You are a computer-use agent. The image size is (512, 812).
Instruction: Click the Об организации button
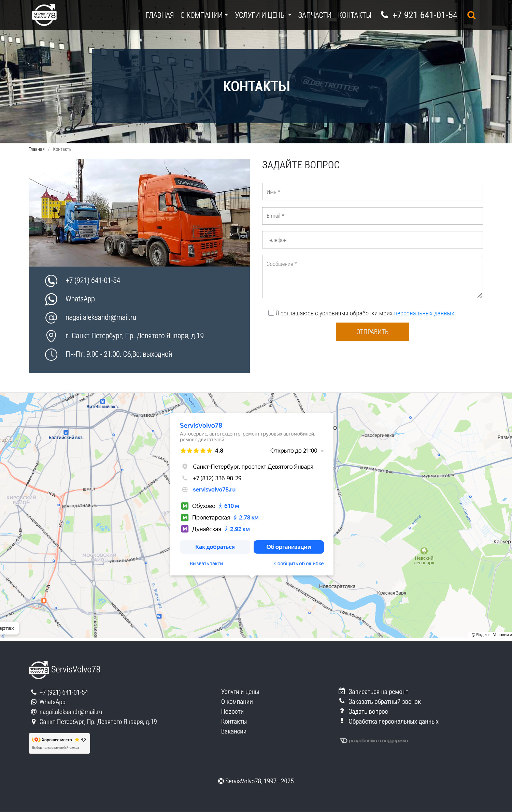coord(289,547)
